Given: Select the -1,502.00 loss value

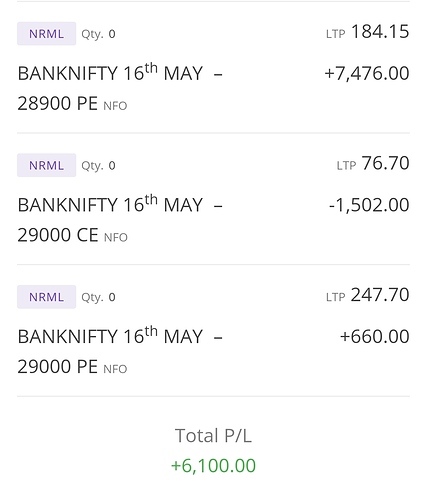Looking at the screenshot, I should (369, 205).
